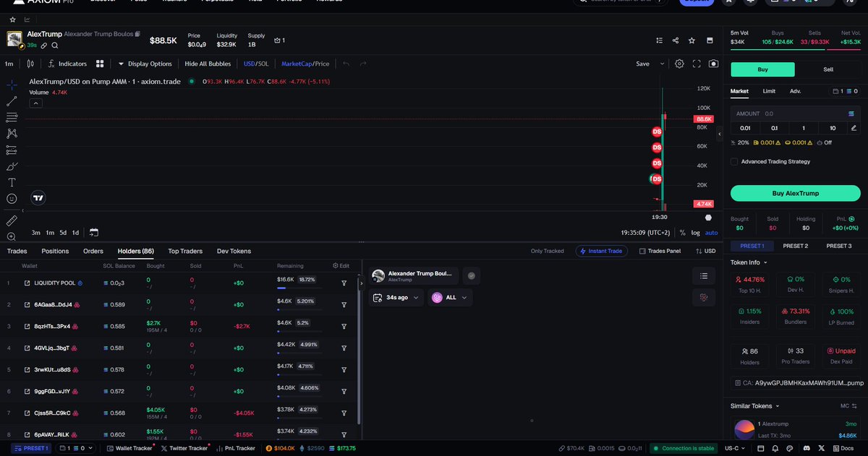Open the go-to-date calendar icon

click(x=93, y=233)
